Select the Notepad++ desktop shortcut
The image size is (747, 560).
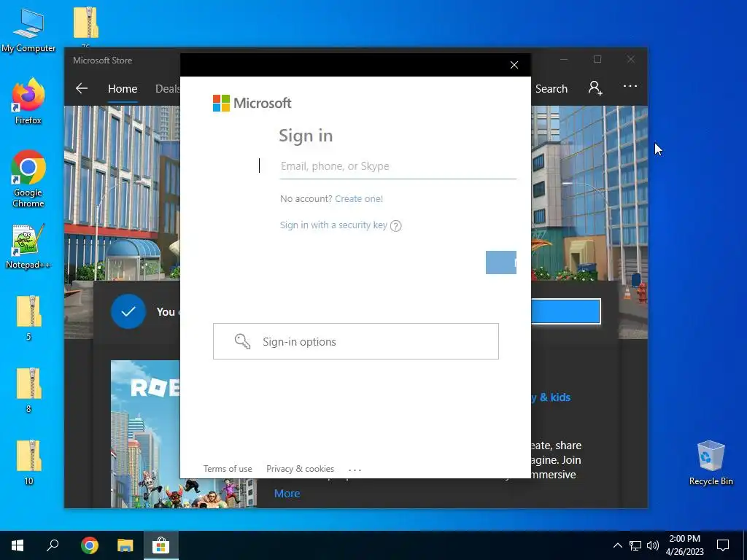pos(28,247)
